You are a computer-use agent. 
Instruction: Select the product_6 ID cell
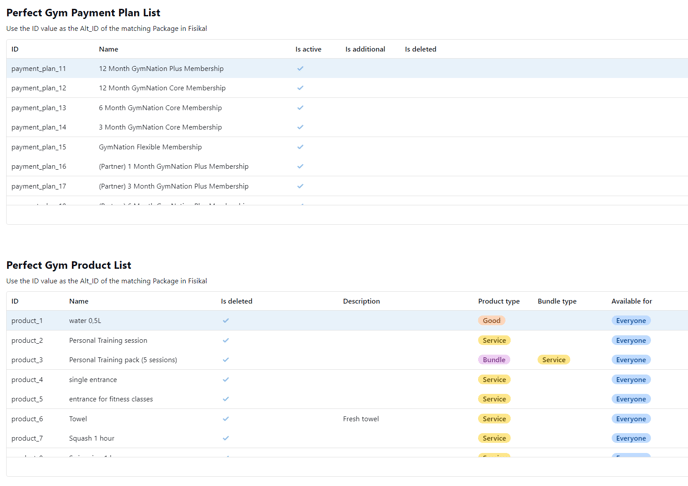pyautogui.click(x=27, y=419)
